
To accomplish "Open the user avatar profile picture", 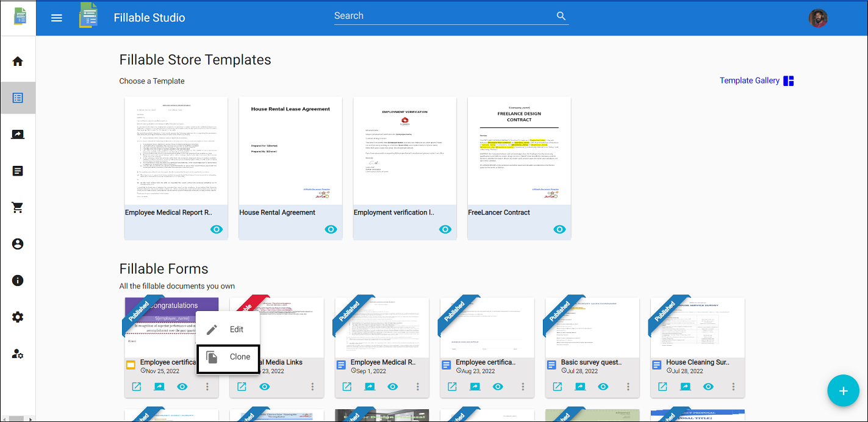I will coord(818,18).
